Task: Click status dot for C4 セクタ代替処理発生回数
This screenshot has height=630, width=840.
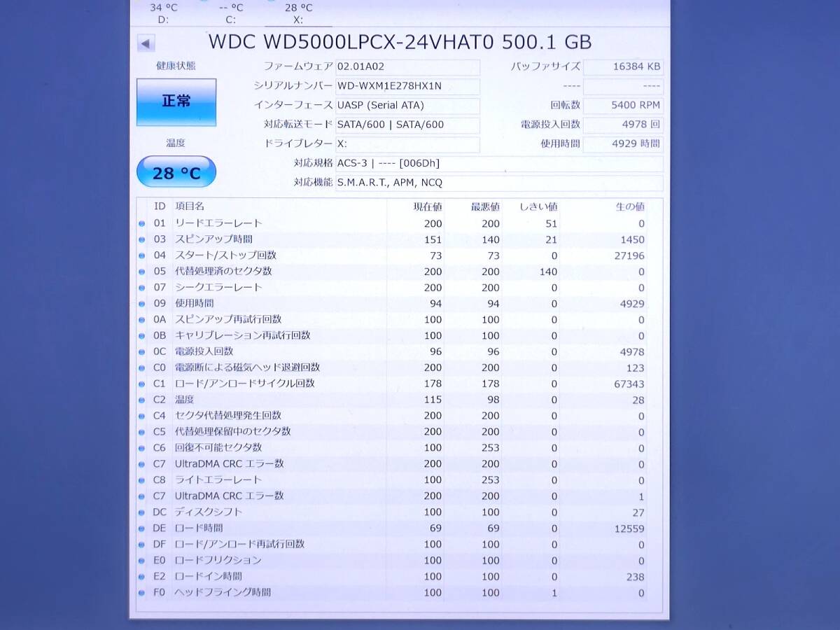Action: pyautogui.click(x=141, y=416)
